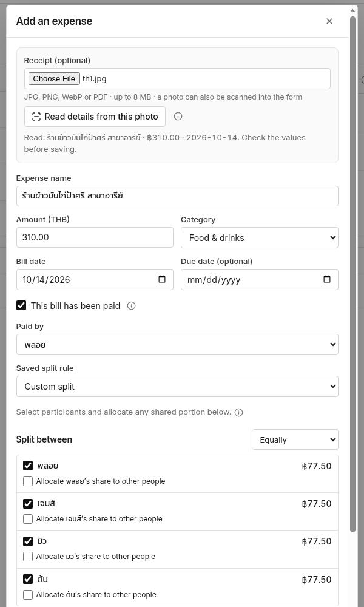Image resolution: width=364 pixels, height=607 pixels.
Task: Click the Split between heading
Action: tap(44, 439)
